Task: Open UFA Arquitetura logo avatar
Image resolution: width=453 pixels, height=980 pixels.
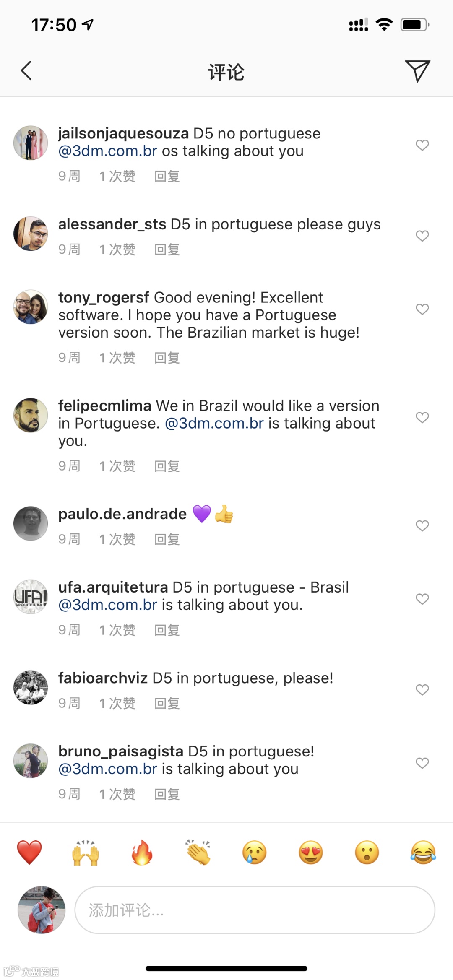Action: [x=31, y=597]
